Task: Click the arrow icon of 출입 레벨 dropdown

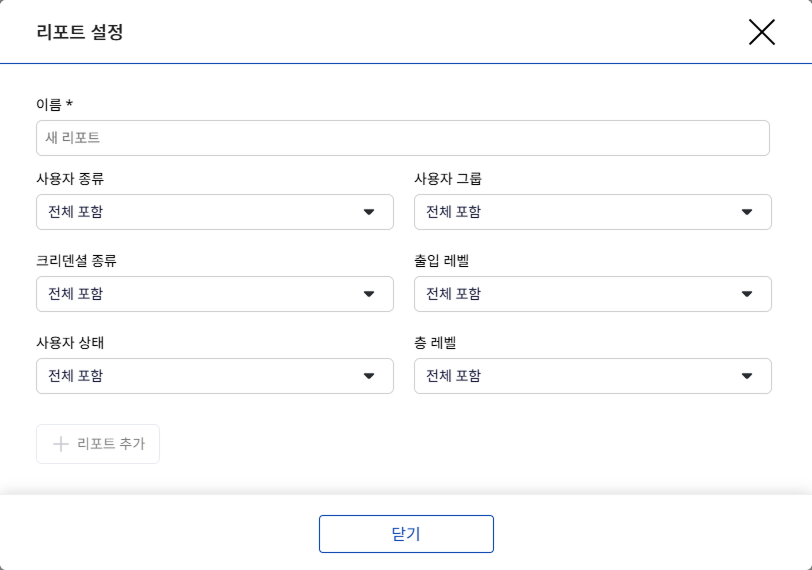Action: point(747,294)
